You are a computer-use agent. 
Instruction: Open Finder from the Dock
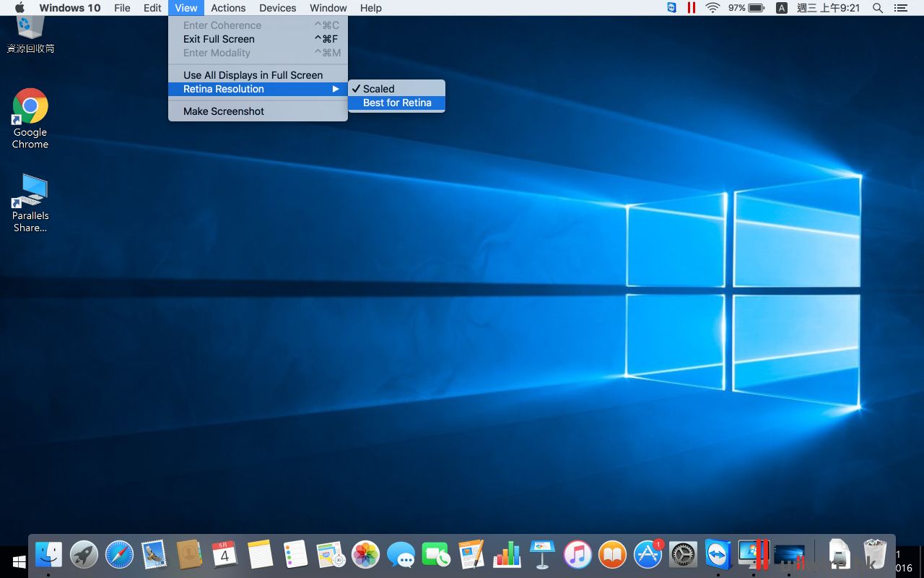point(49,555)
